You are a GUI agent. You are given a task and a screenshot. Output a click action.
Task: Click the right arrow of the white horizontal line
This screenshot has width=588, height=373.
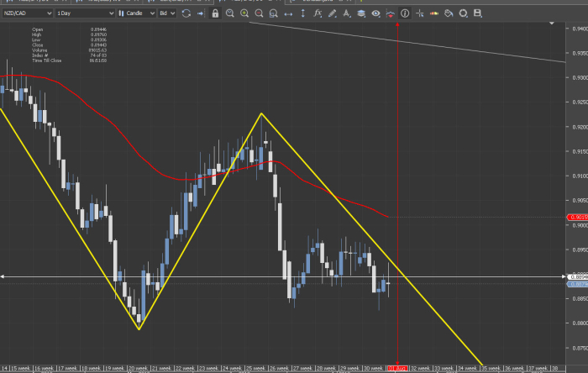click(564, 276)
